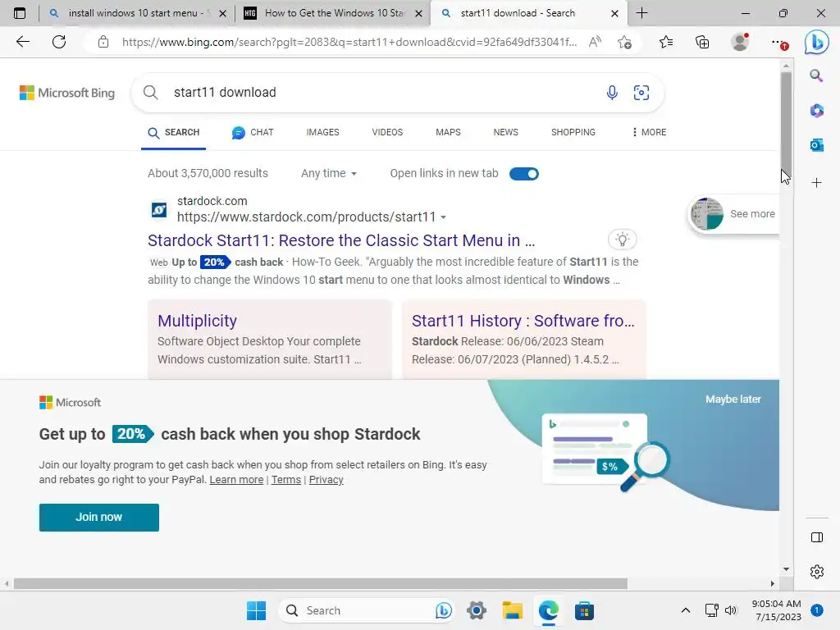This screenshot has height=630, width=840.
Task: Click the browser address bar URL
Action: tap(349, 42)
